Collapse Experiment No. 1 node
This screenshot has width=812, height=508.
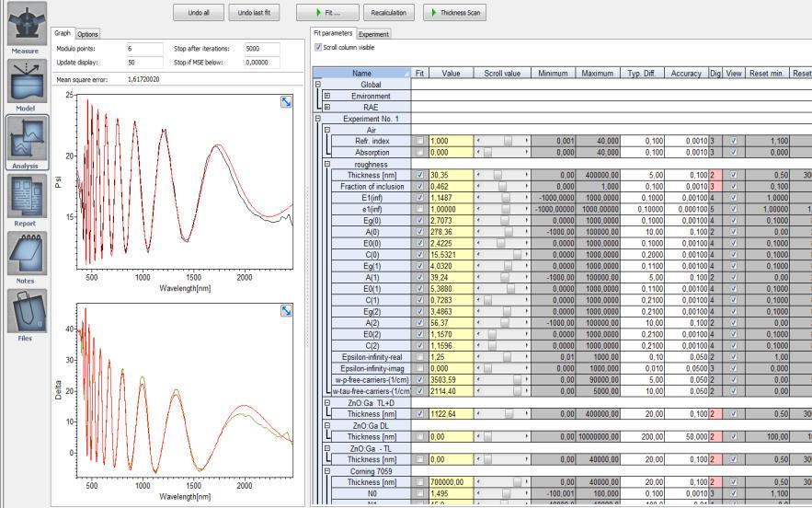(318, 119)
